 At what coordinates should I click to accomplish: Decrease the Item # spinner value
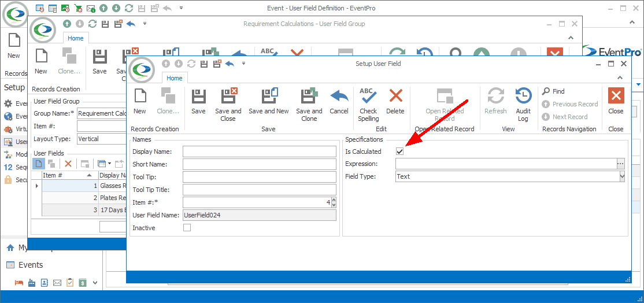point(334,205)
